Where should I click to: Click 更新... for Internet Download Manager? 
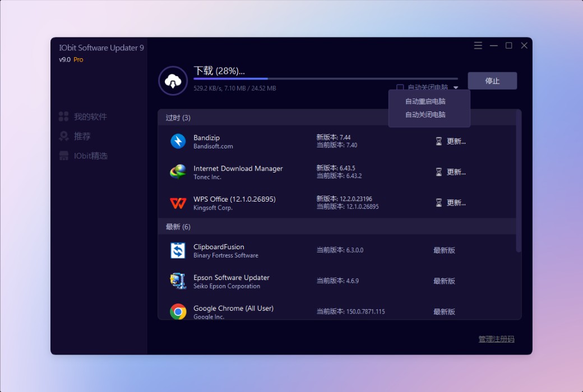tap(456, 172)
